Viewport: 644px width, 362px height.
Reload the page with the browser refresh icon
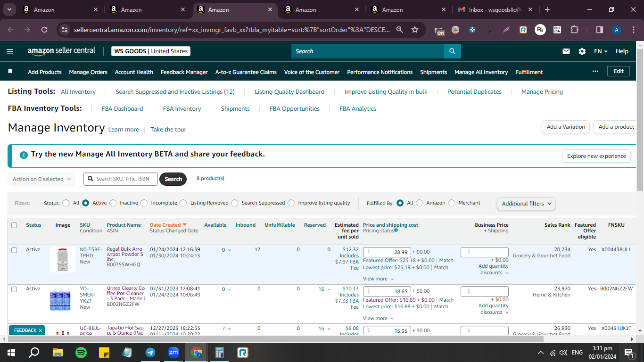pyautogui.click(x=44, y=30)
